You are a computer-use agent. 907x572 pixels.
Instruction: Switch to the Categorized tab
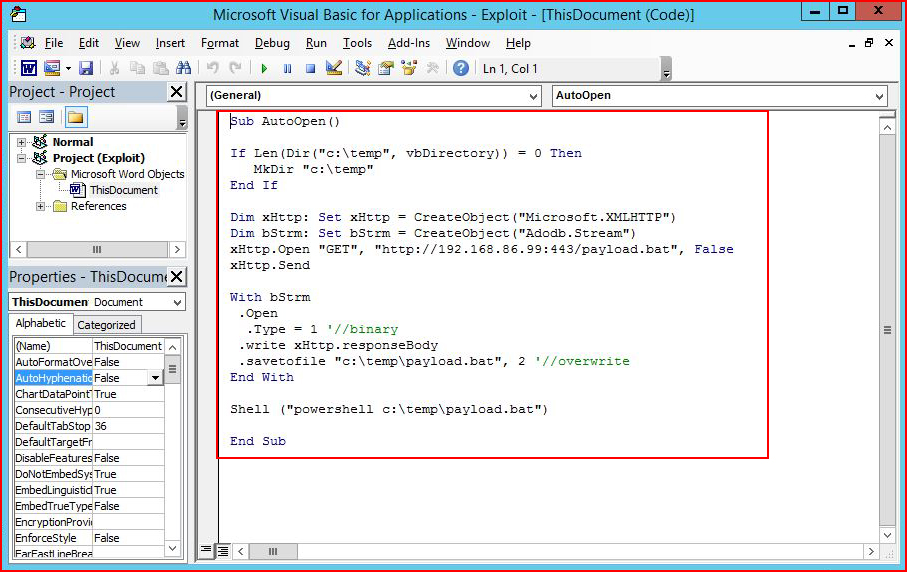(x=106, y=325)
